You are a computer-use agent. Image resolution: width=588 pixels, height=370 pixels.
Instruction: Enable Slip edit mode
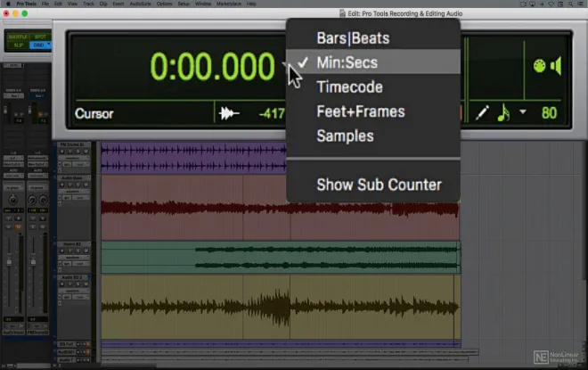[x=18, y=45]
